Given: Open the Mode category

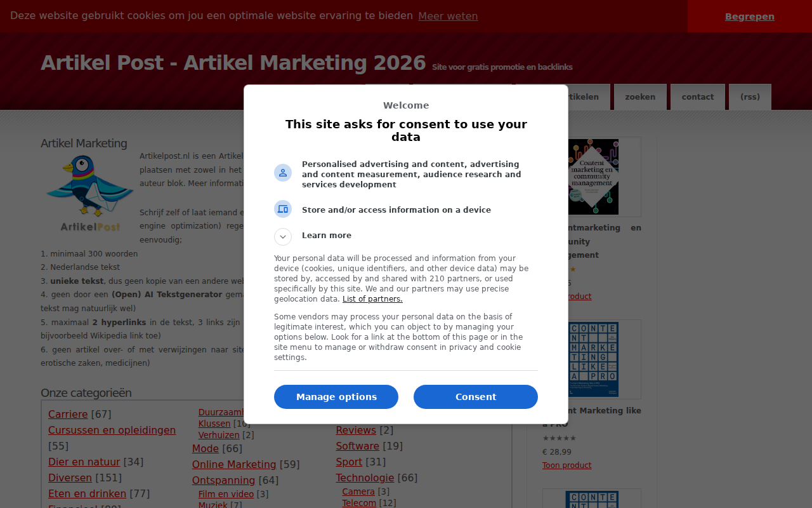Looking at the screenshot, I should coord(206,448).
